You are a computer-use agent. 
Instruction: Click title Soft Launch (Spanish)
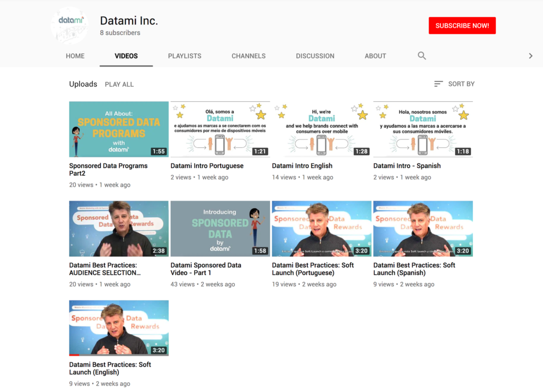click(414, 269)
